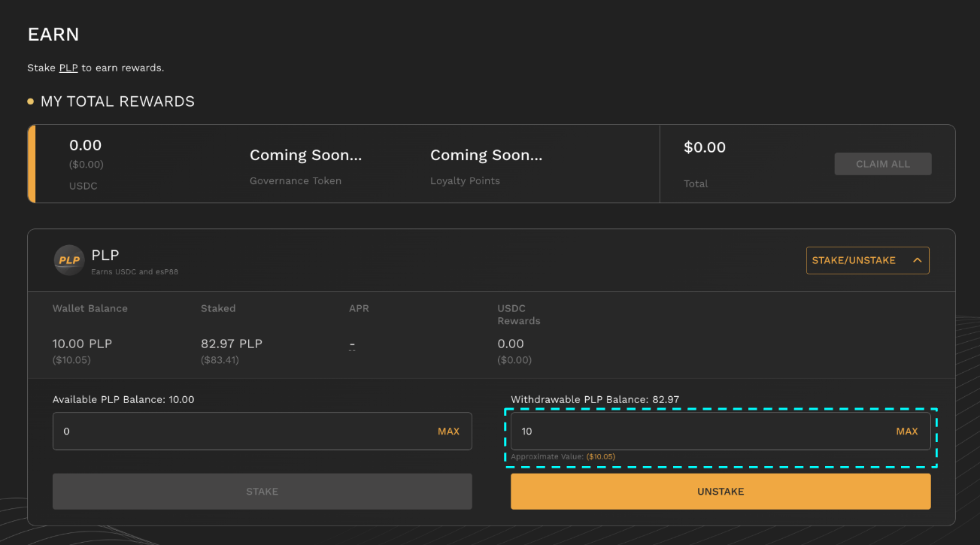Click MAX in the unstake amount field
Screen dimensions: 980x545
907,431
